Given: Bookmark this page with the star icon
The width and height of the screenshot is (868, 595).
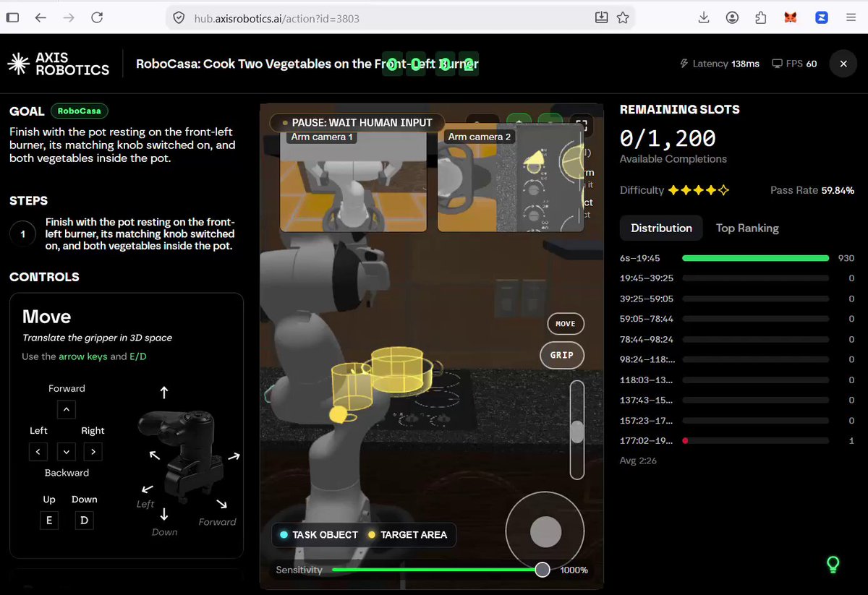Looking at the screenshot, I should [x=623, y=18].
